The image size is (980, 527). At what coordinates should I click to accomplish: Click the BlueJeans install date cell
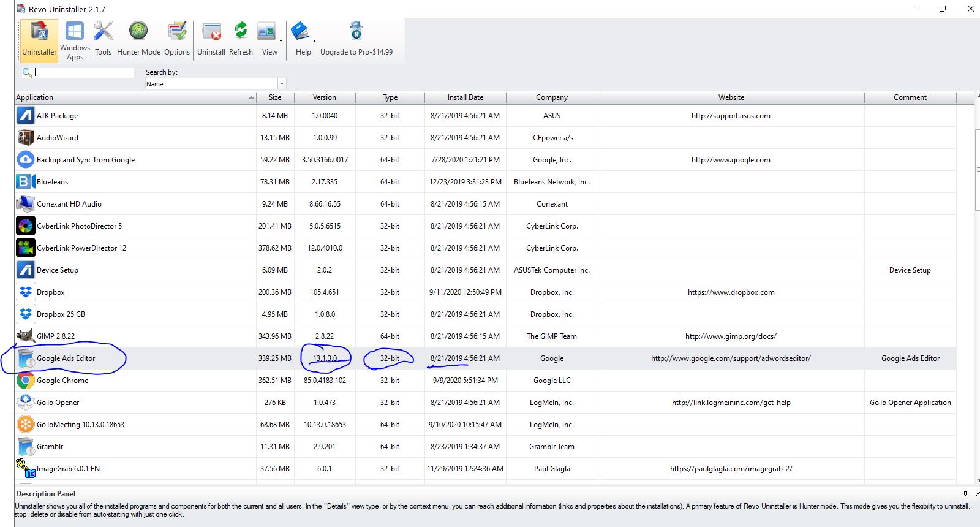point(466,182)
